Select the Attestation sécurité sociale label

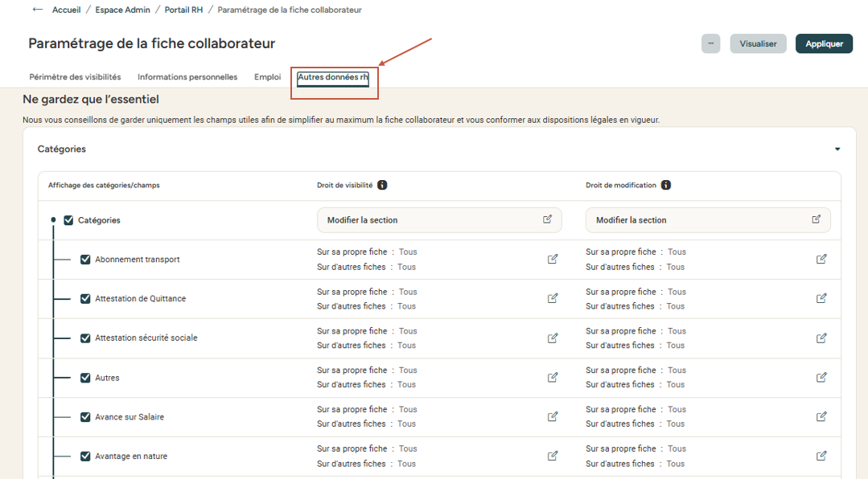146,338
